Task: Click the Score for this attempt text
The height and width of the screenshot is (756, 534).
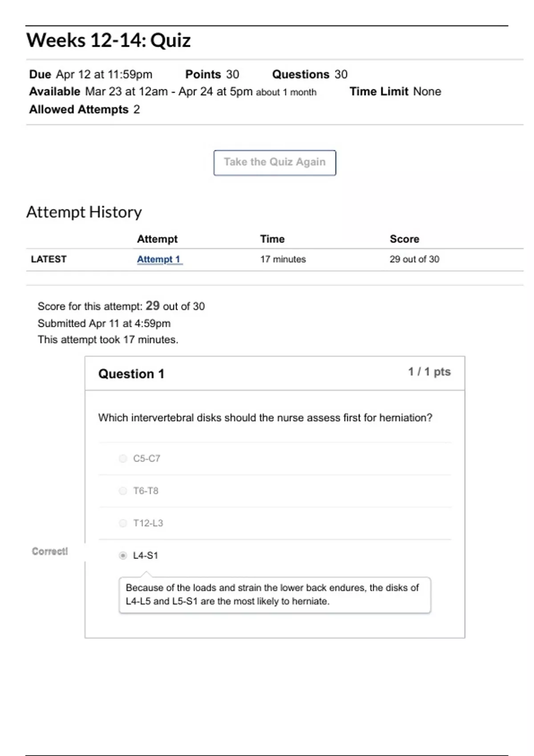Action: 121,306
